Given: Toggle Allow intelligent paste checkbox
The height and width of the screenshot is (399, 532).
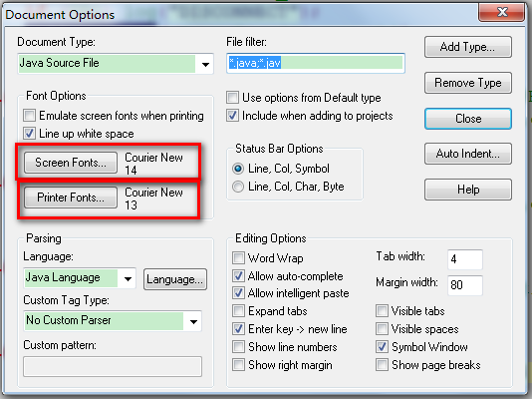Looking at the screenshot, I should 238,293.
